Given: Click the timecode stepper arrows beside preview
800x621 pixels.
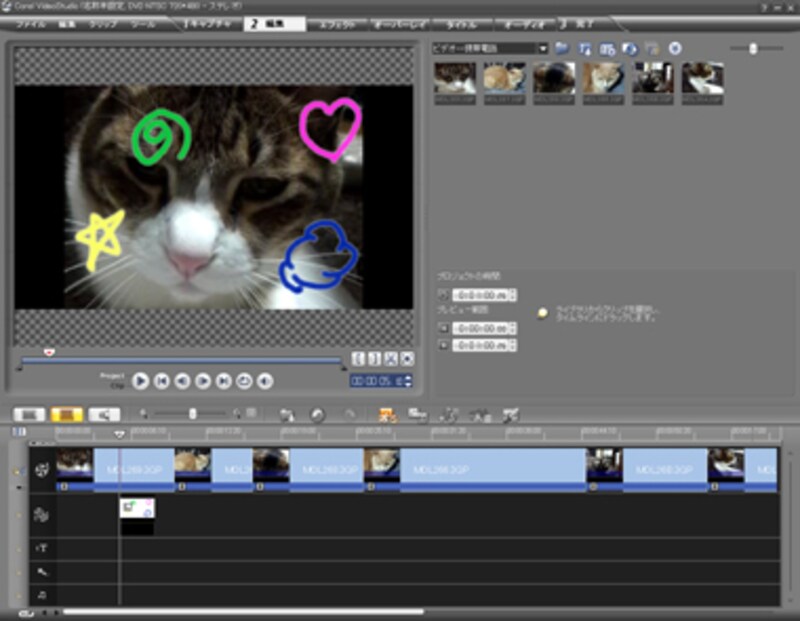Looking at the screenshot, I should click(x=408, y=381).
